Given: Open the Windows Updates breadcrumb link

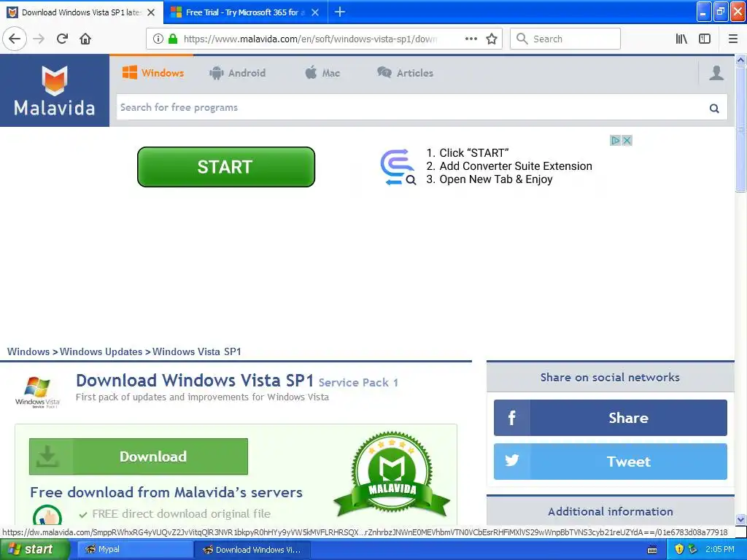Looking at the screenshot, I should [x=101, y=351].
